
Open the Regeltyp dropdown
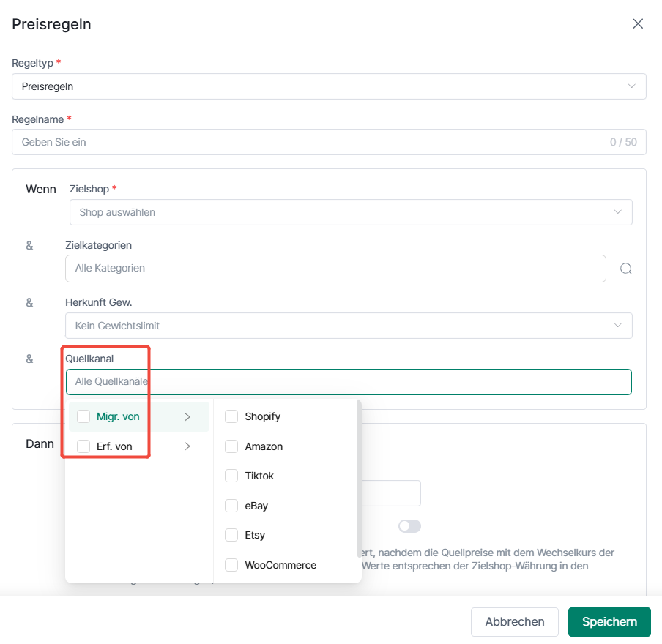329,86
